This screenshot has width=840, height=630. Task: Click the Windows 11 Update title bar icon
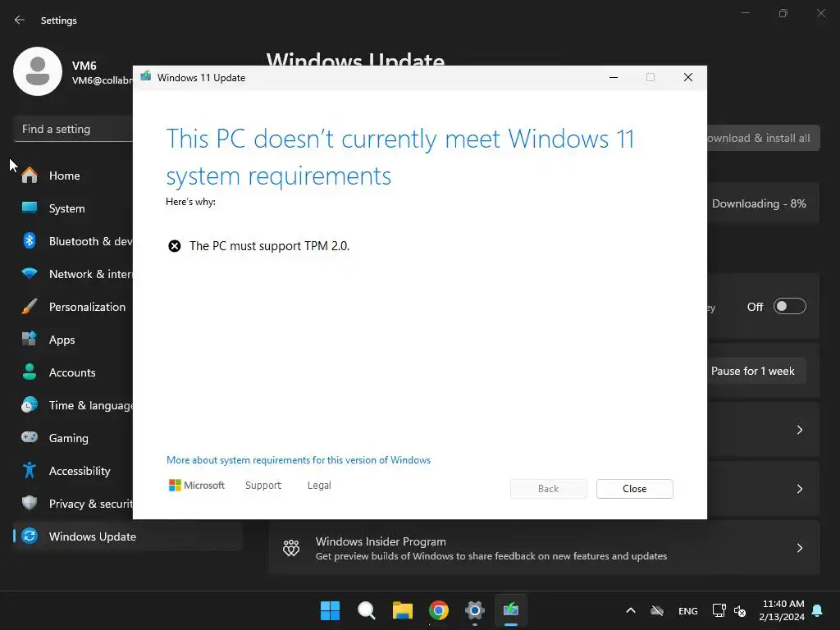[x=146, y=77]
